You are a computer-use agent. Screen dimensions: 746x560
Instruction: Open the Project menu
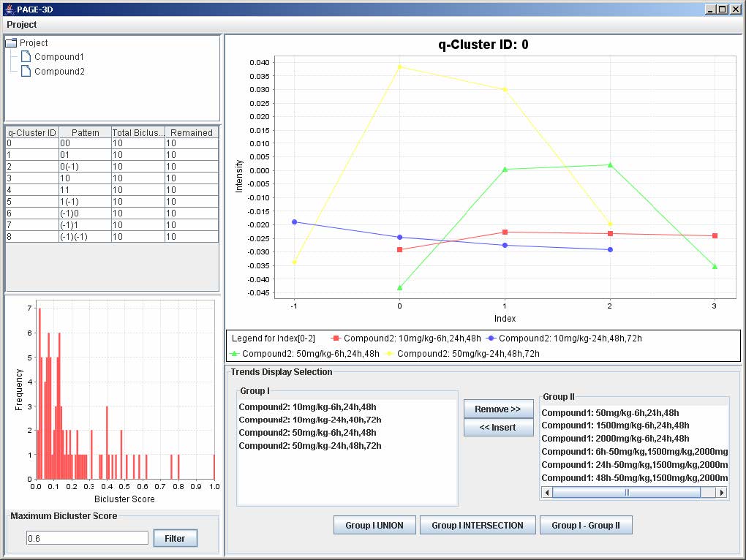coord(21,24)
